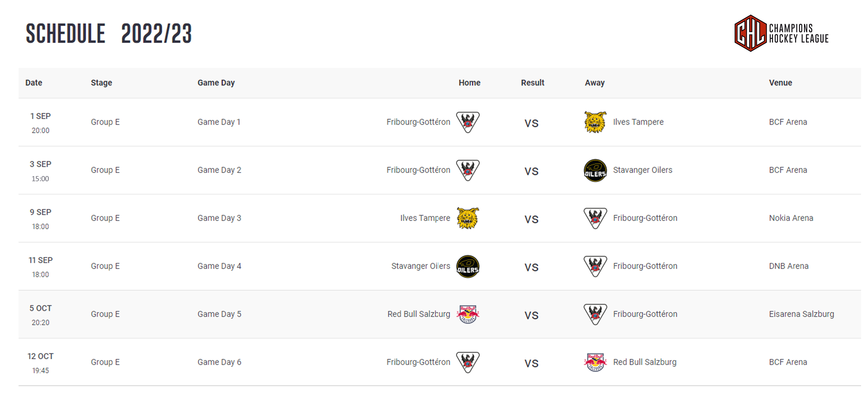Click the Date column header
The height and width of the screenshot is (405, 868).
click(34, 83)
